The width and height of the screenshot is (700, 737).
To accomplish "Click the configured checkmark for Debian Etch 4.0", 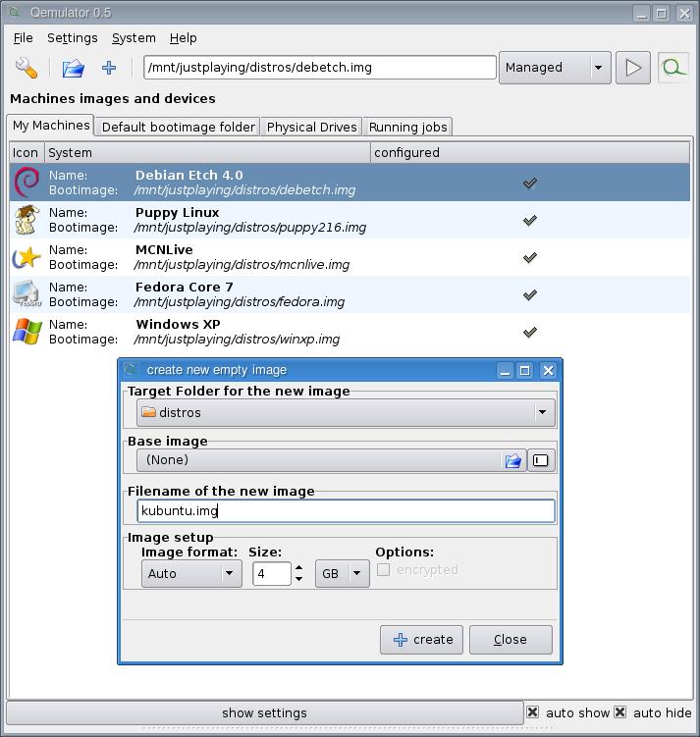I will (x=530, y=183).
